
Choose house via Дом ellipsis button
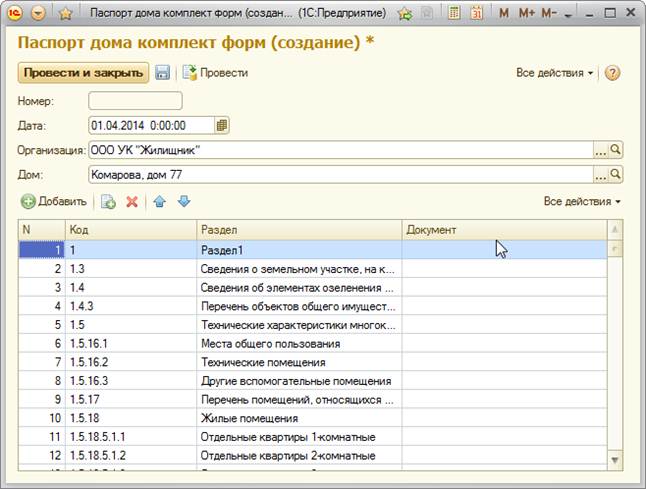click(x=600, y=175)
